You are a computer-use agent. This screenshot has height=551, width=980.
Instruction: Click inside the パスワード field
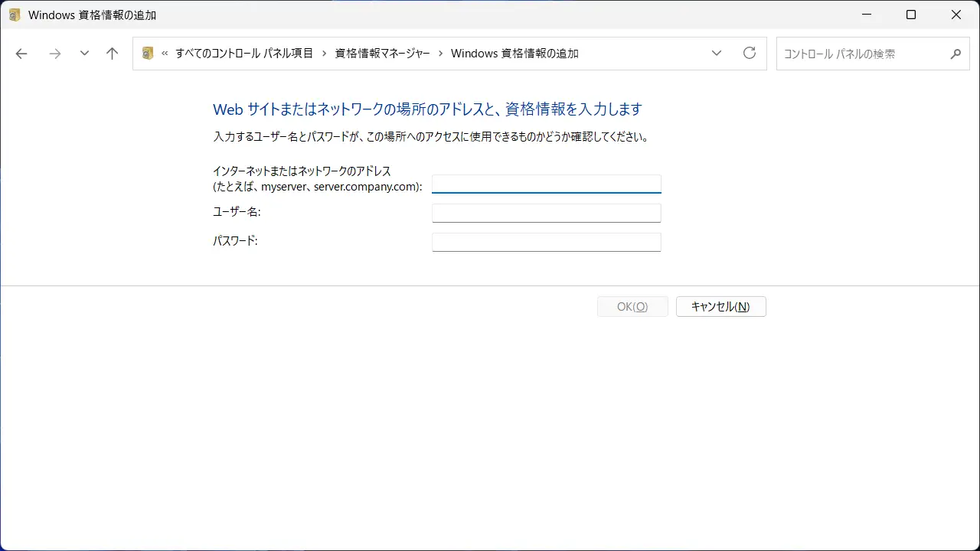pos(546,242)
